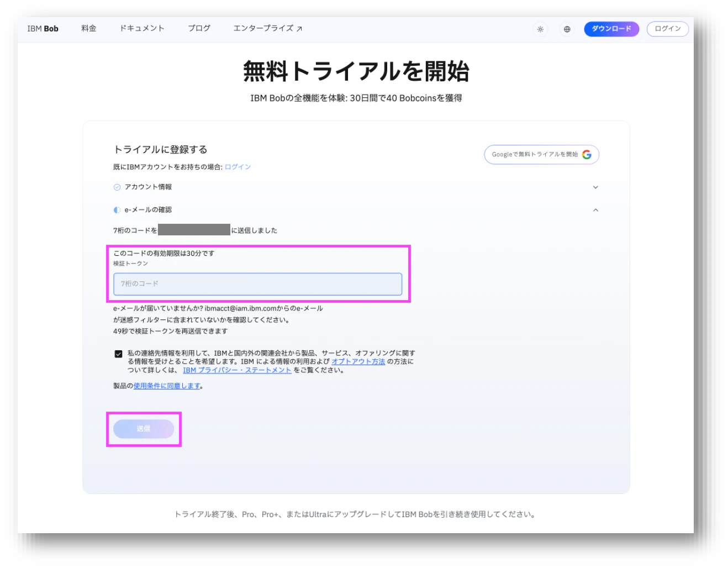This screenshot has width=728, height=568.
Task: Open the 使用条件に同意します link
Action: [167, 386]
